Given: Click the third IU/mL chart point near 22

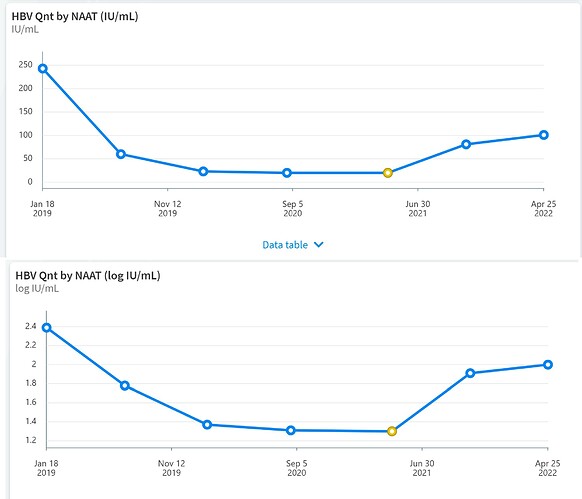Looking at the screenshot, I should (203, 172).
